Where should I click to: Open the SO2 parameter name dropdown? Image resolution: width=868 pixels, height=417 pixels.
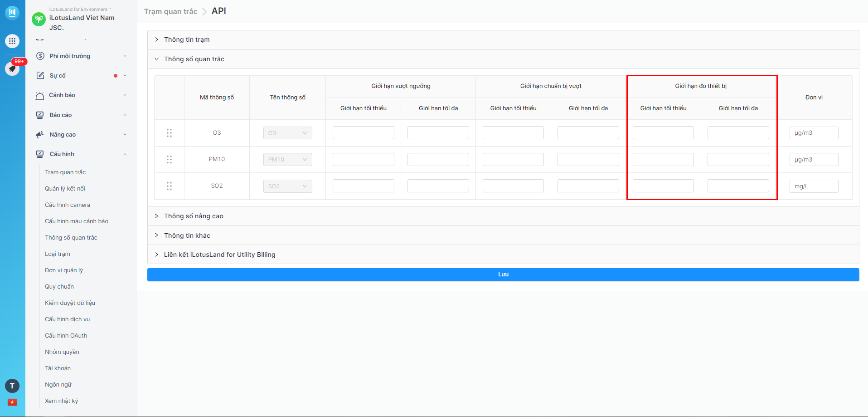[288, 186]
